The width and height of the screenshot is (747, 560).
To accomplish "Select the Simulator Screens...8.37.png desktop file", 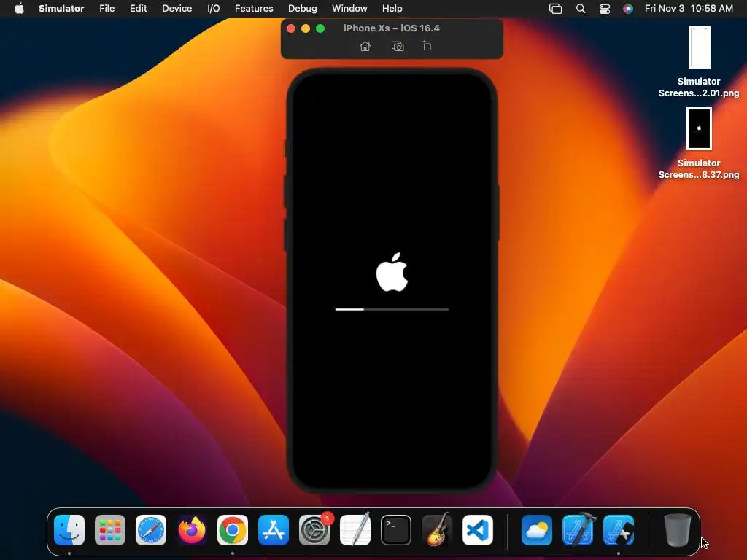I will (x=699, y=144).
